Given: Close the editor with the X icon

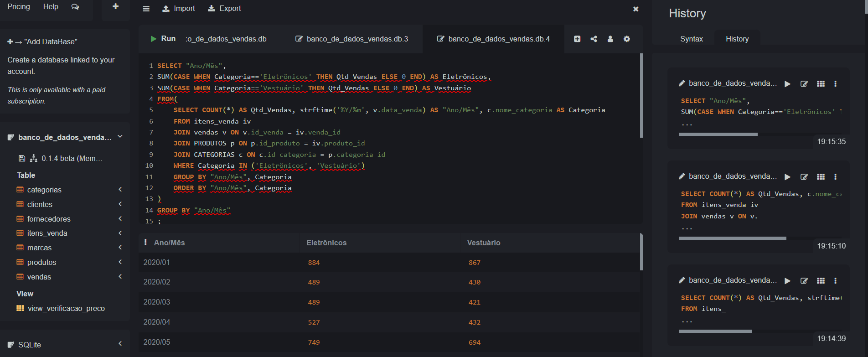Looking at the screenshot, I should [x=636, y=9].
